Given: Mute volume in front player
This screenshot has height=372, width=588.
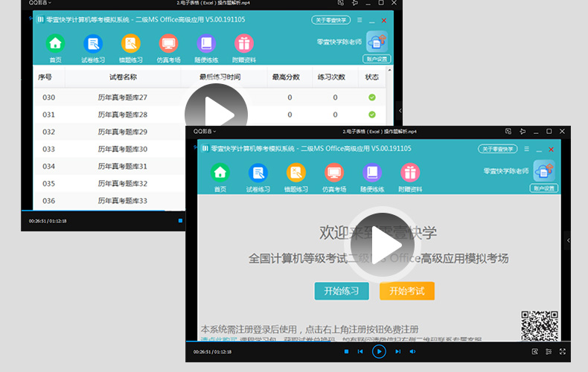Looking at the screenshot, I should (412, 351).
